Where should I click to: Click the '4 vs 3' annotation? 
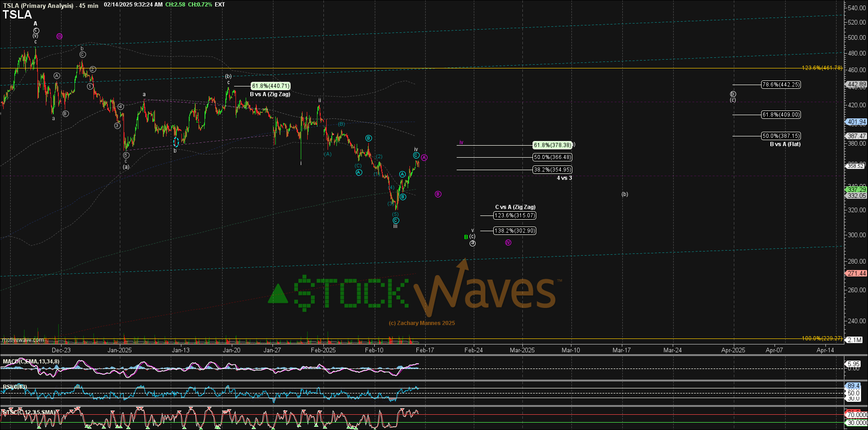564,178
